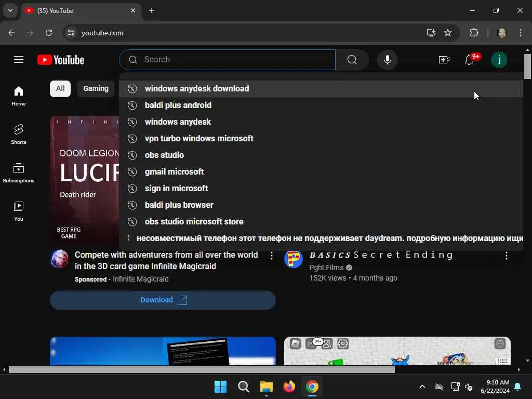
Task: Click the horizontal page scrollbar thumb
Action: (x=202, y=369)
